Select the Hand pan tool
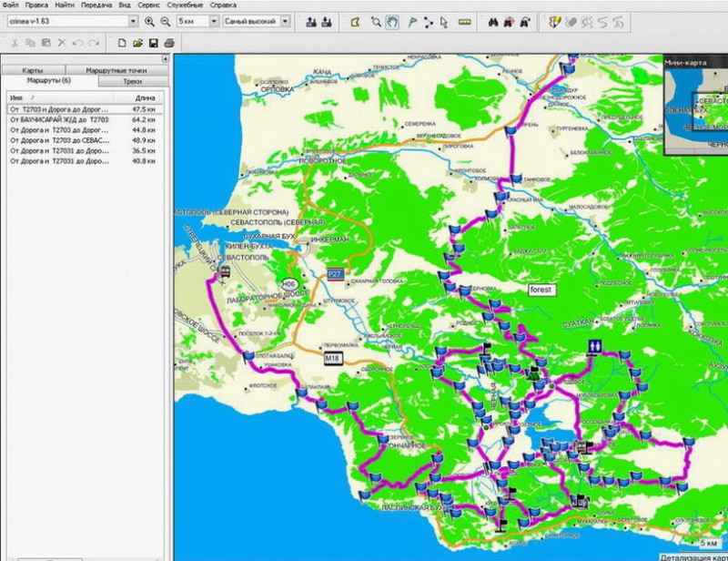Screen dimensions: 728x561 (392, 21)
